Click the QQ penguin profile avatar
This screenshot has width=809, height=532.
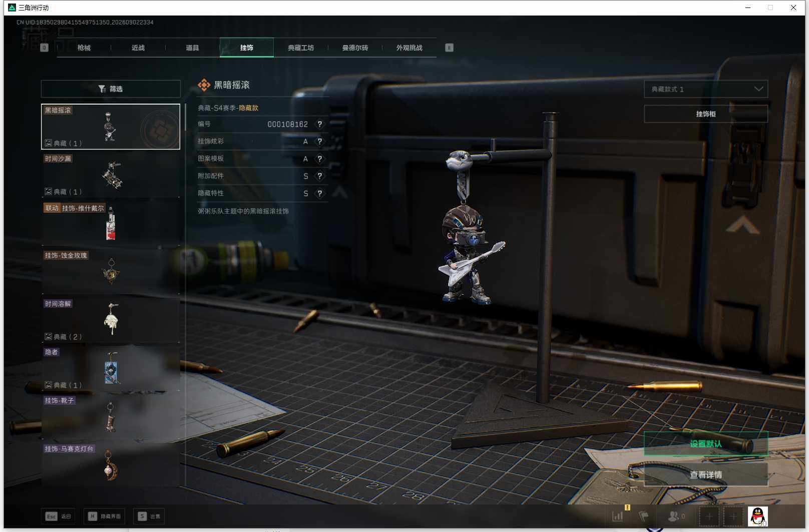[758, 516]
